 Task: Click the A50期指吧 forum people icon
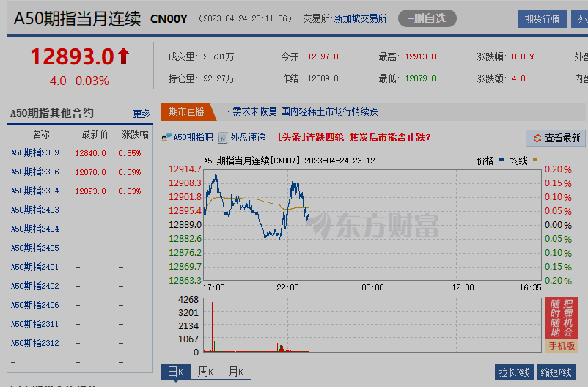click(x=166, y=137)
